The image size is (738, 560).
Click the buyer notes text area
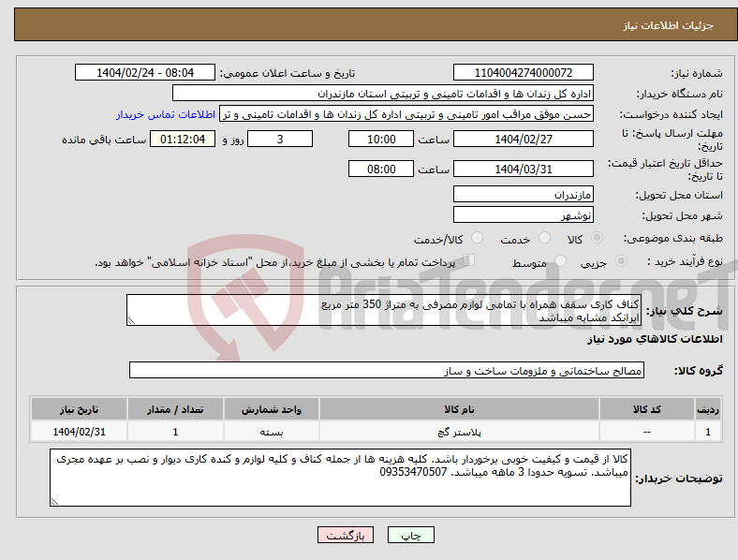pos(340,478)
